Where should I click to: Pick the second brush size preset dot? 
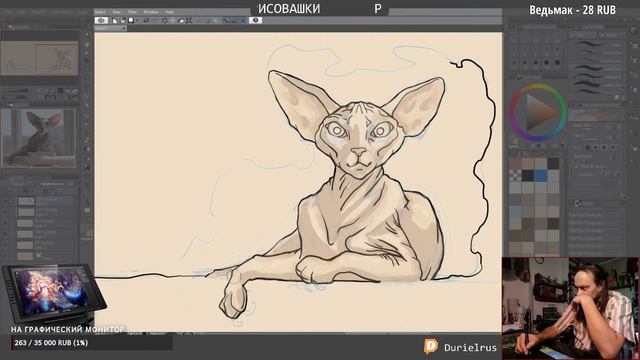[525, 62]
